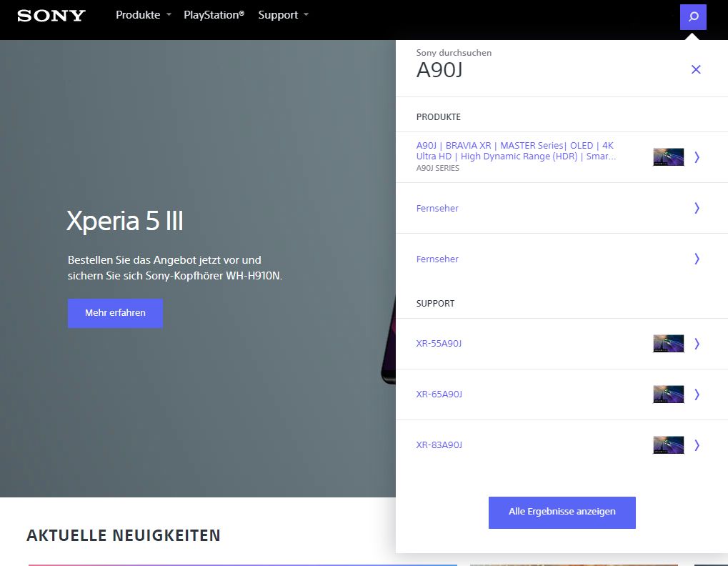Open the PlayStation menu item

pos(214,15)
